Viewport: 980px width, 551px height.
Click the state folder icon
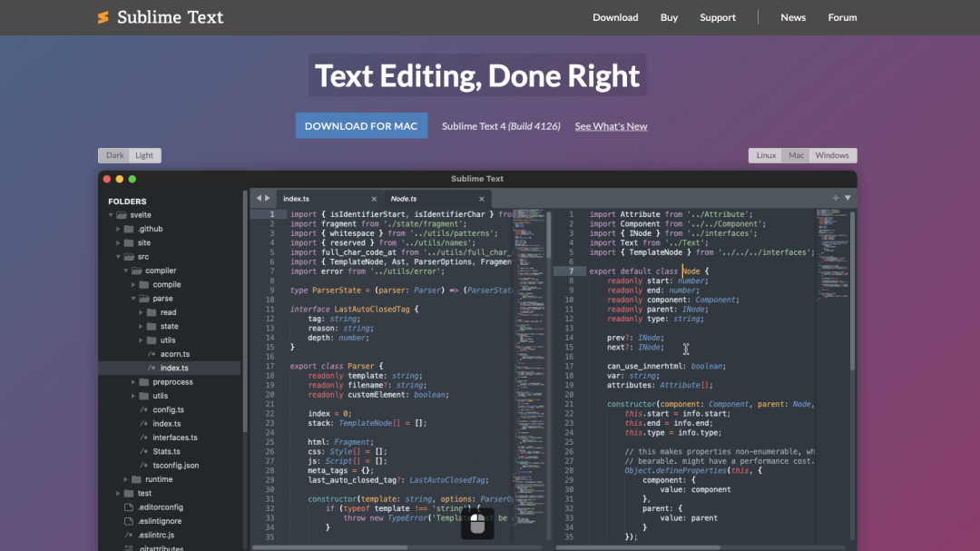tap(152, 327)
